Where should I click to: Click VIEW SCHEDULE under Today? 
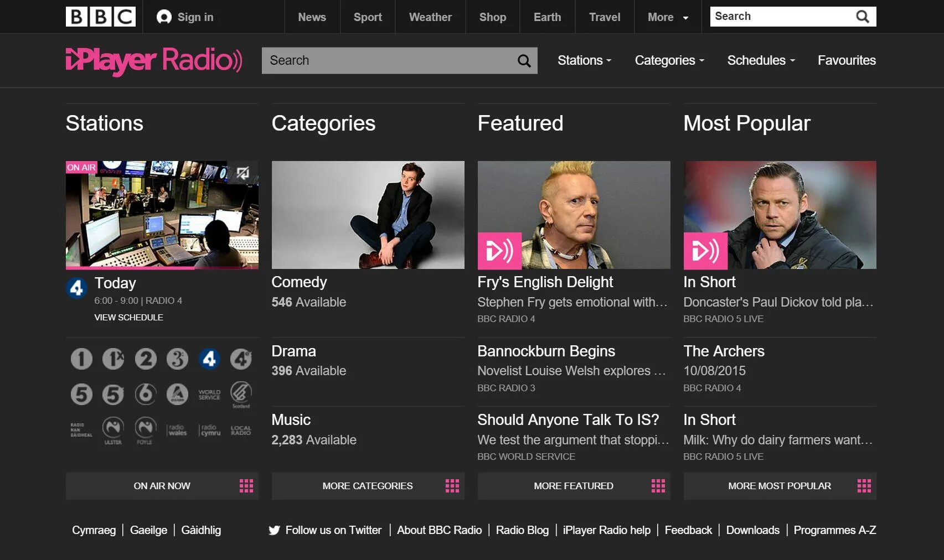coord(128,317)
